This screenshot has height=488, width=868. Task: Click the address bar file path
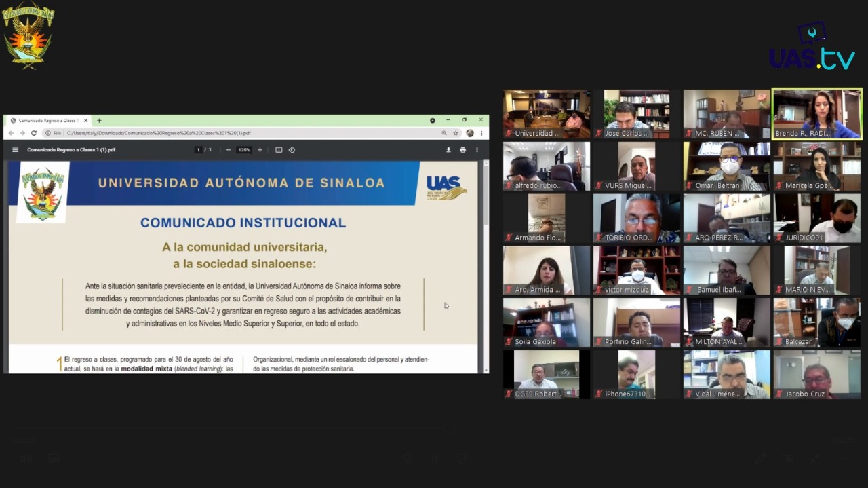[x=159, y=133]
